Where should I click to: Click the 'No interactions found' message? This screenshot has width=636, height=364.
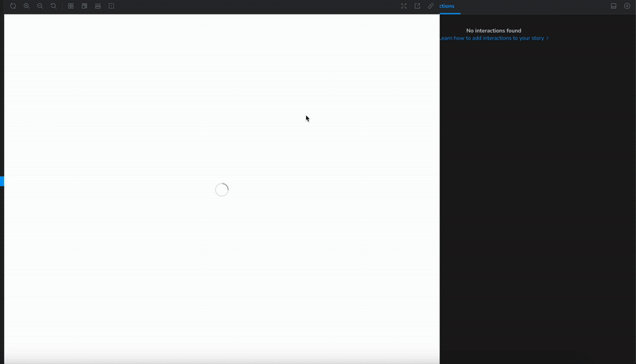click(494, 30)
